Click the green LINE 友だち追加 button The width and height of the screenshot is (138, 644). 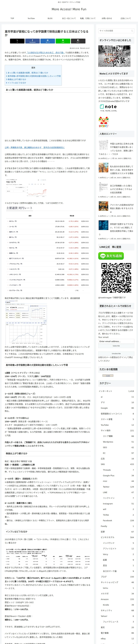coord(111,256)
